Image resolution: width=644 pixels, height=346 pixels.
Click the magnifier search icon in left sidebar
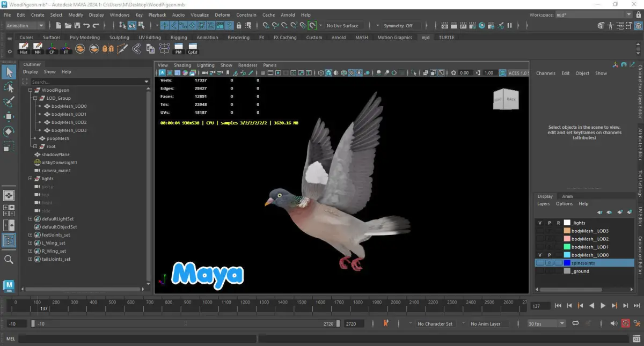click(x=9, y=260)
